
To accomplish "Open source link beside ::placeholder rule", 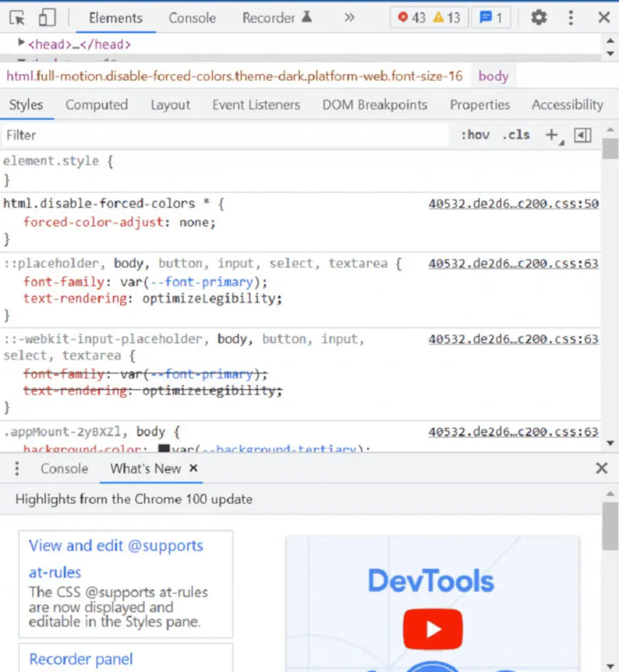I will [513, 263].
